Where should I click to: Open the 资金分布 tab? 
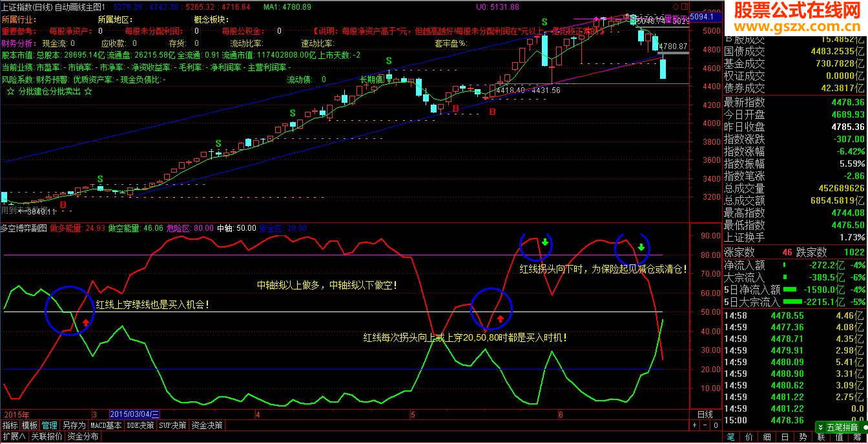(83, 436)
